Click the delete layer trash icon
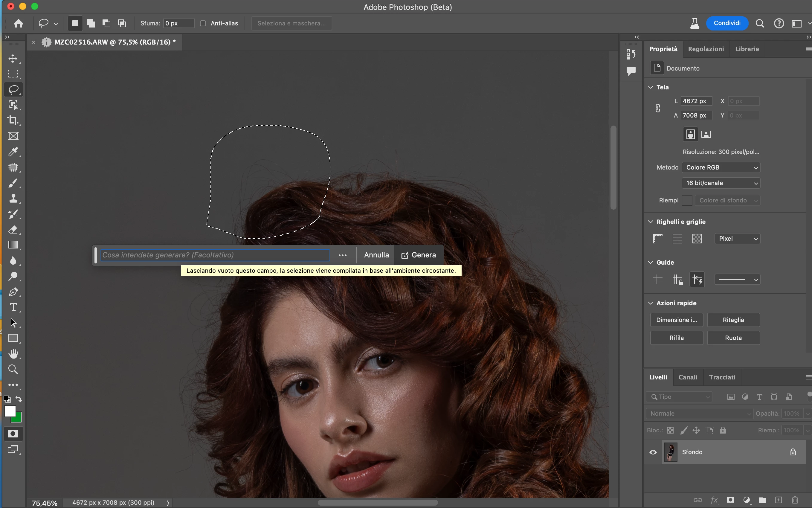Screen dimensions: 812x508 click(x=795, y=500)
